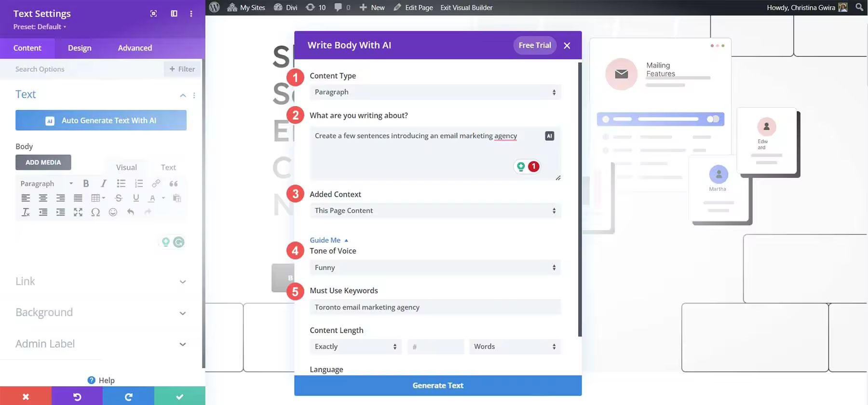Apply strikethrough formatting
The image size is (868, 405).
119,198
